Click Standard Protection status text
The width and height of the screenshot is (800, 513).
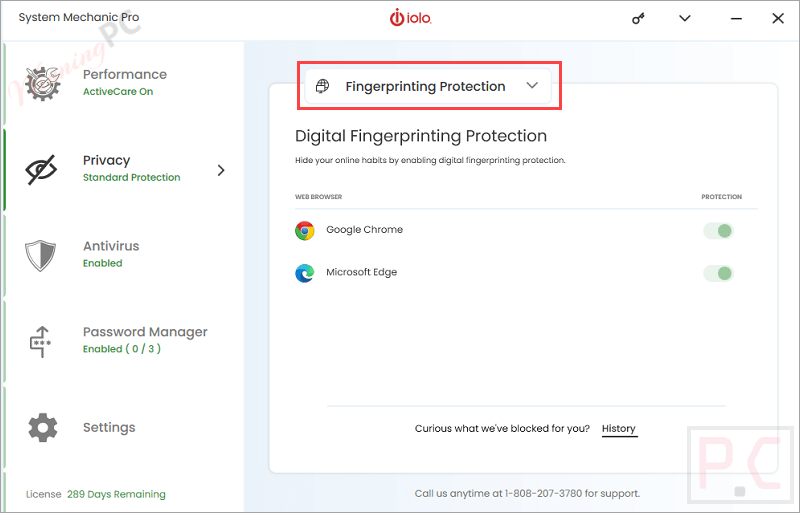[x=132, y=177]
